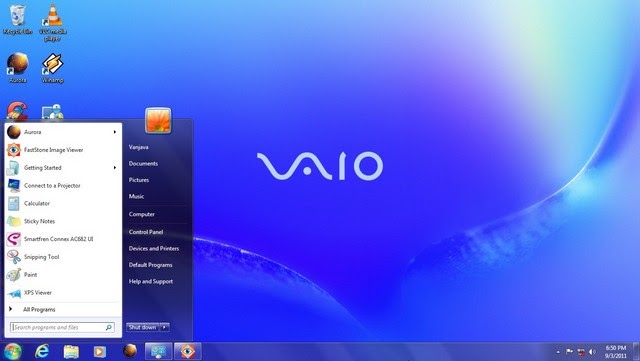
Task: Click the volume speaker tray icon
Action: pos(592,352)
